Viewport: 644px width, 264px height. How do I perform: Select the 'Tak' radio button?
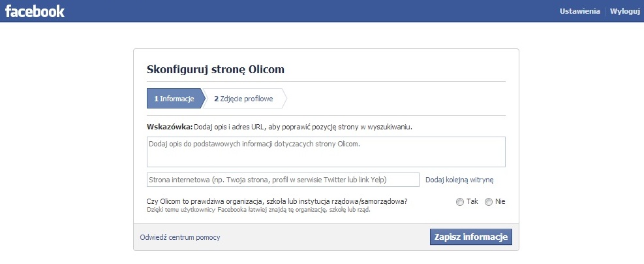460,202
